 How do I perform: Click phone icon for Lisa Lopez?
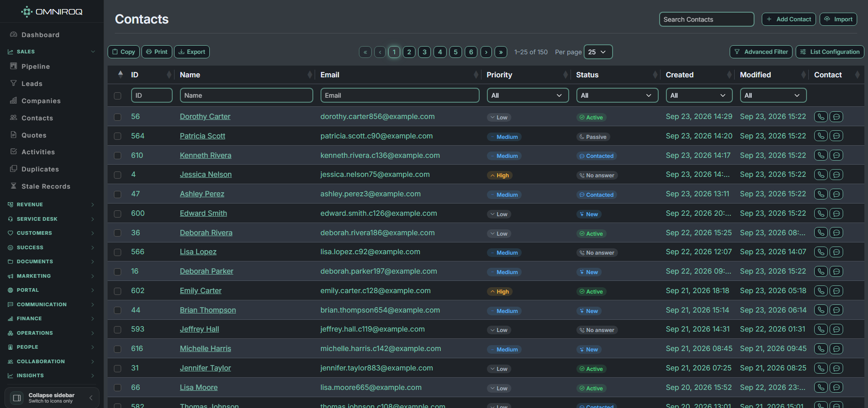(x=821, y=252)
